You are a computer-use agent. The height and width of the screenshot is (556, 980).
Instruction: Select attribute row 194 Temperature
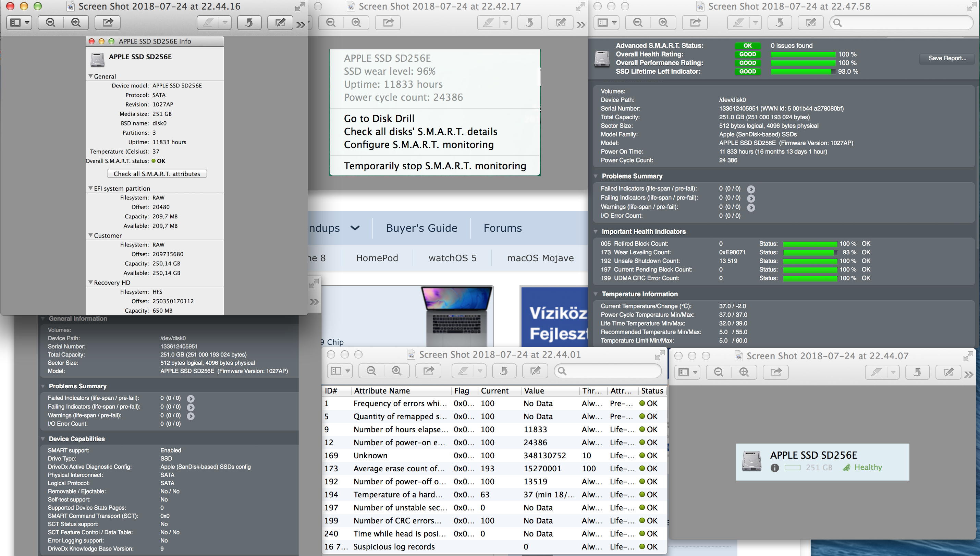(x=494, y=495)
